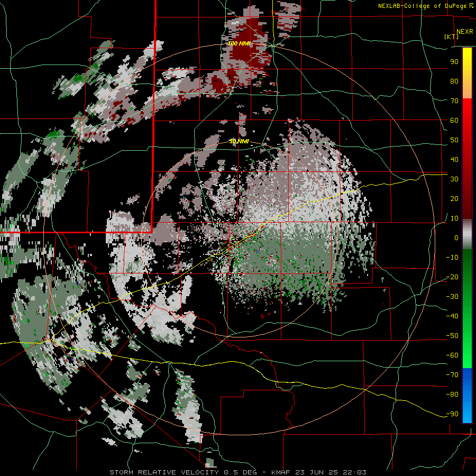Click the gray zero-velocity segment of color bar

point(467,234)
